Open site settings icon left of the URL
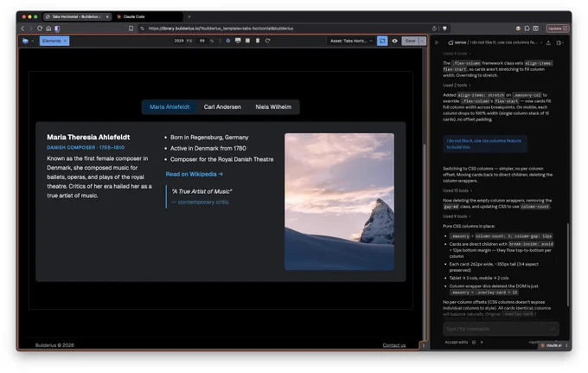Image resolution: width=588 pixels, height=373 pixels. (142, 29)
